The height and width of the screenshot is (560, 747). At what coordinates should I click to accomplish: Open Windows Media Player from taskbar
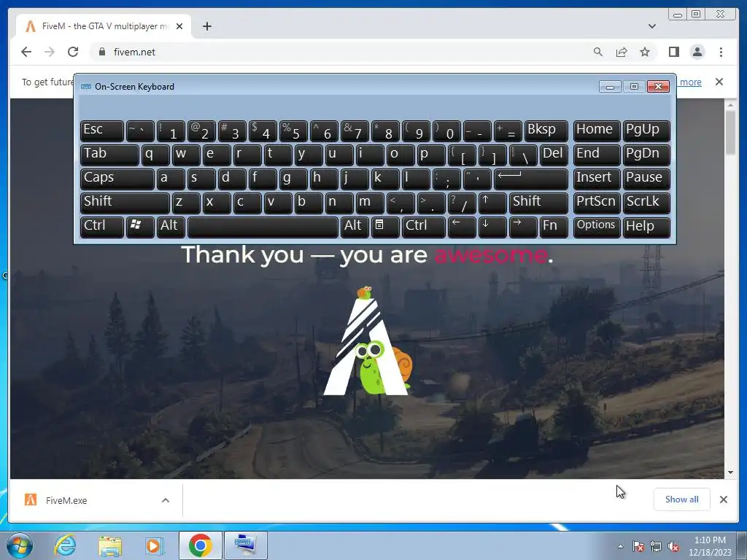point(154,545)
